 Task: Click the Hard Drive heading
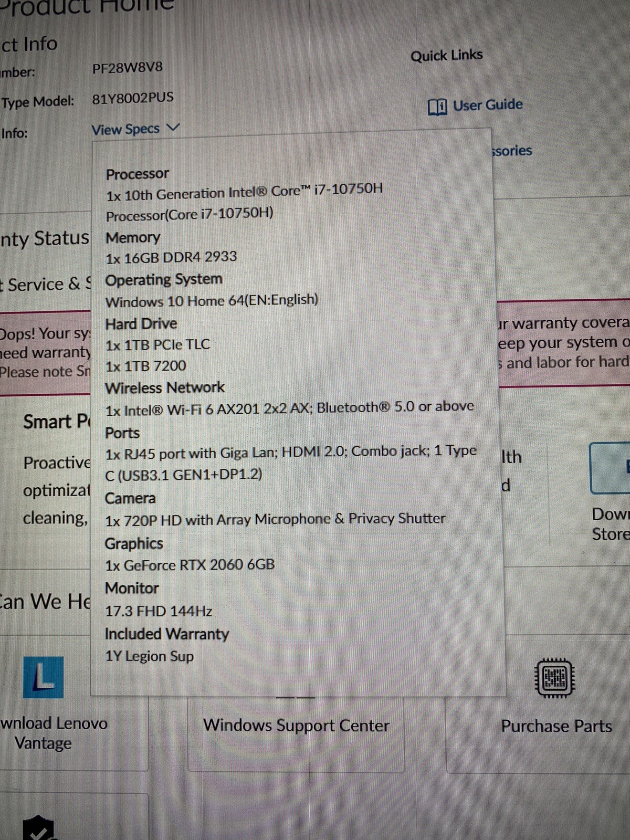point(141,324)
